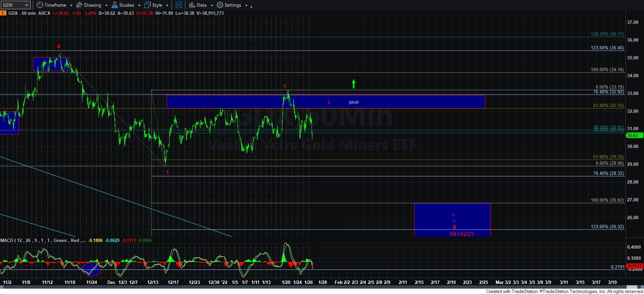Select the red wave a label

pos(168,171)
